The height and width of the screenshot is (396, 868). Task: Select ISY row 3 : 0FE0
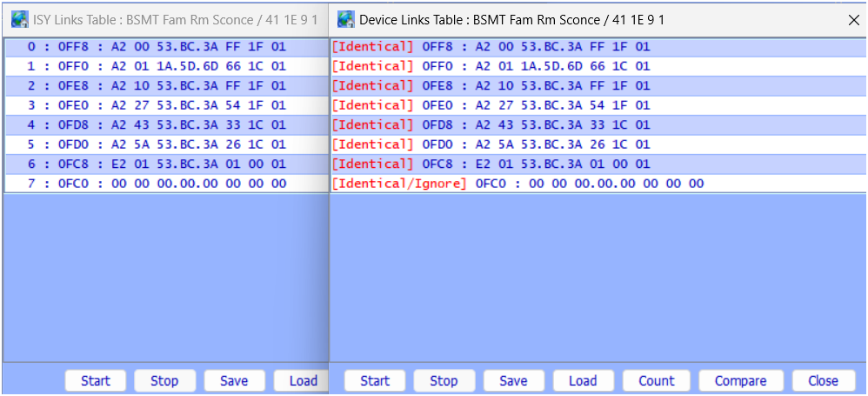(x=166, y=105)
